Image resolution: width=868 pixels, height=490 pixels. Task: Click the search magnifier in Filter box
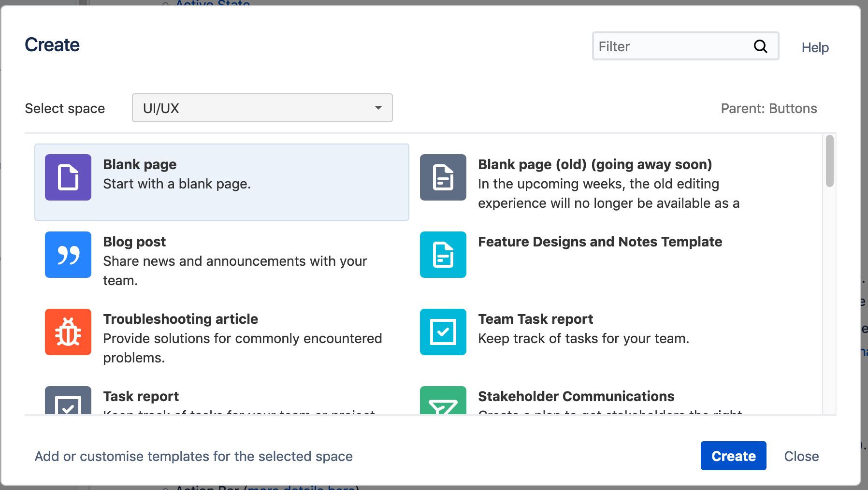[x=761, y=46]
